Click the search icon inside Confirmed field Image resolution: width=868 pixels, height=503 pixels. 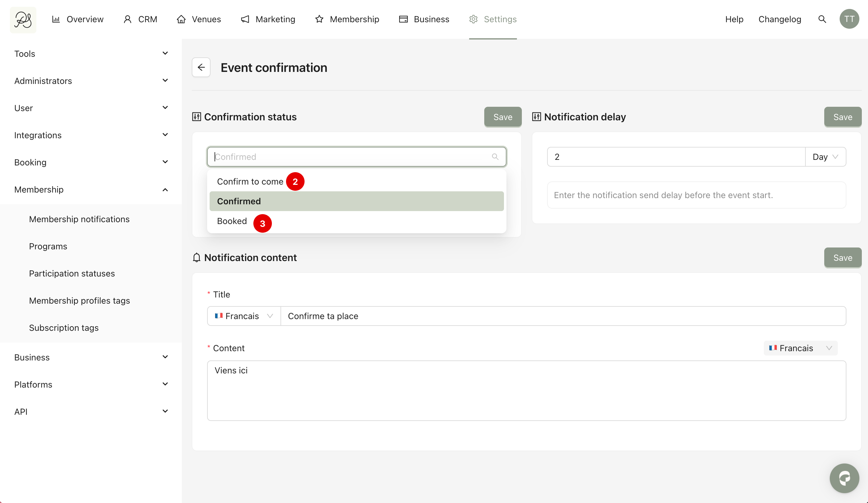[495, 157]
